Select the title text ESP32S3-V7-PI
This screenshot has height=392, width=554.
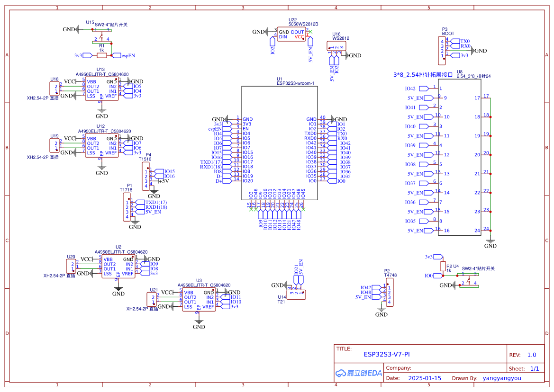click(x=387, y=354)
